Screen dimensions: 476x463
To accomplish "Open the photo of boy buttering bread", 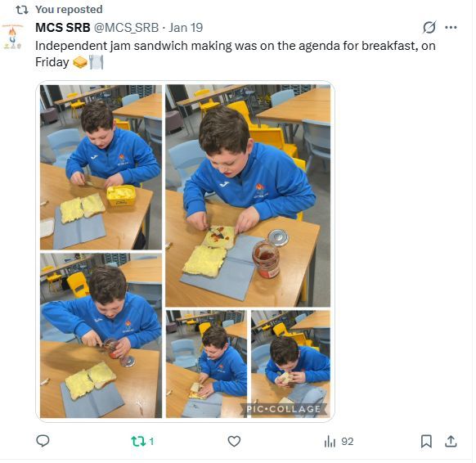I will point(101,168).
